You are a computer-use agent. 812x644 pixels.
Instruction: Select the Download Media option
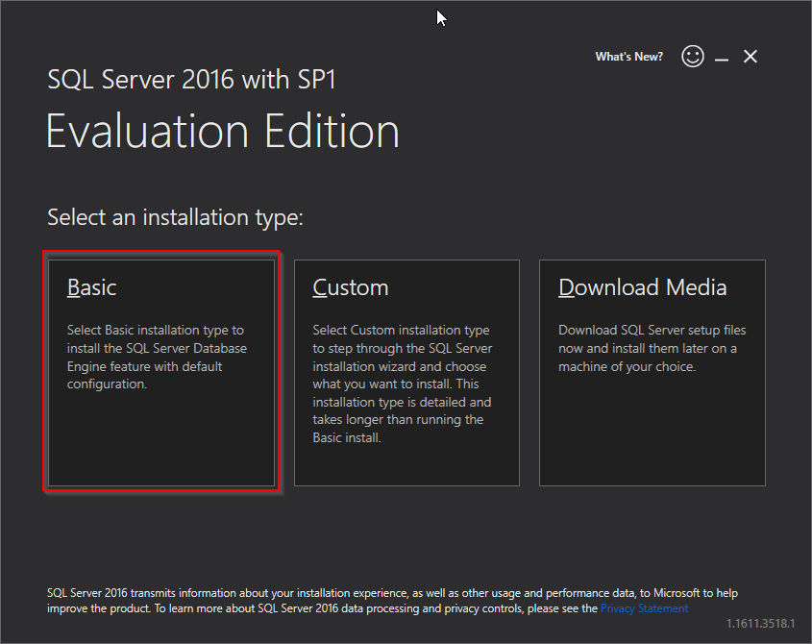[x=652, y=373]
